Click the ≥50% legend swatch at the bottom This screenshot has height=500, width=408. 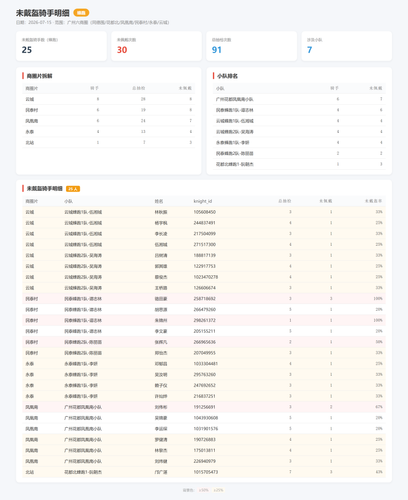coord(203,490)
